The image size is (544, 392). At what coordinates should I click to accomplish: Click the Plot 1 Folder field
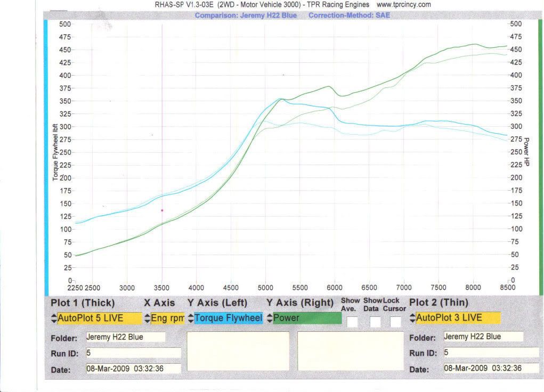click(x=125, y=337)
